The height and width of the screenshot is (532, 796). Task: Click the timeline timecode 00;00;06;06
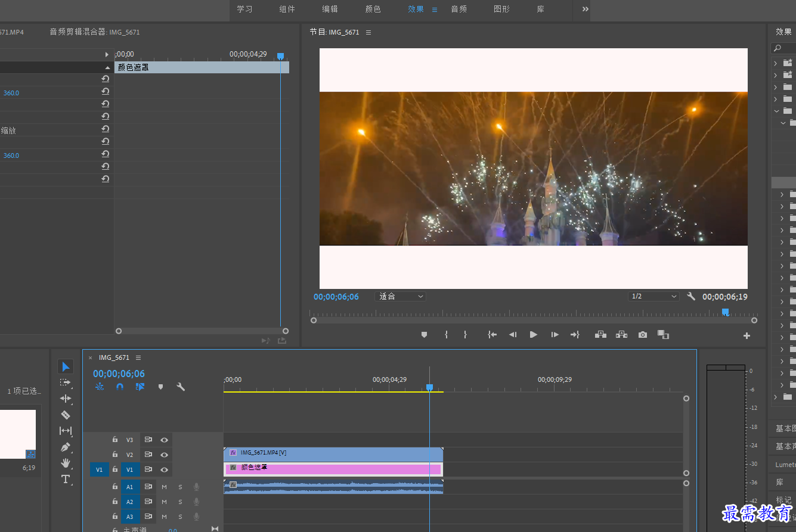119,374
